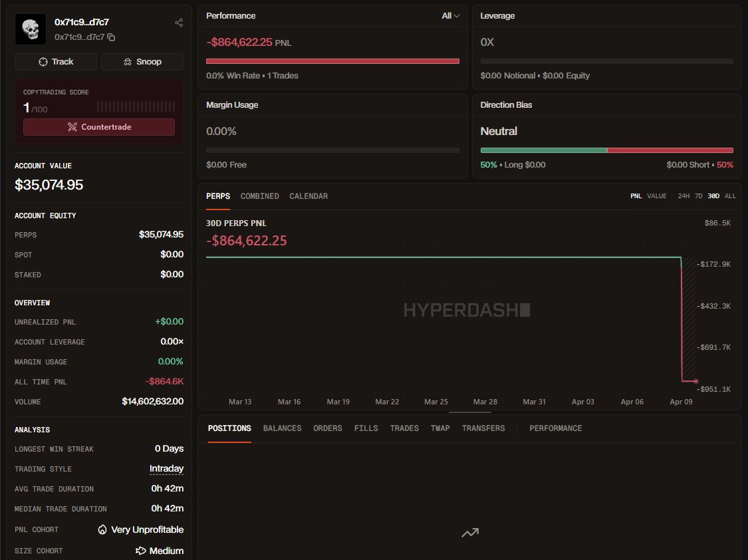The height and width of the screenshot is (560, 748).
Task: Select the 24H time range
Action: point(684,196)
